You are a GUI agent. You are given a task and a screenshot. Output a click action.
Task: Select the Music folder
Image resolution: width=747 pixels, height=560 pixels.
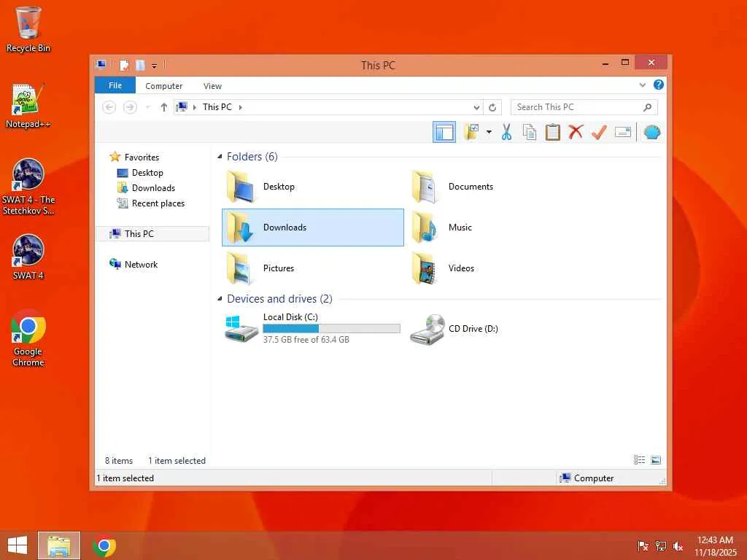click(498, 227)
